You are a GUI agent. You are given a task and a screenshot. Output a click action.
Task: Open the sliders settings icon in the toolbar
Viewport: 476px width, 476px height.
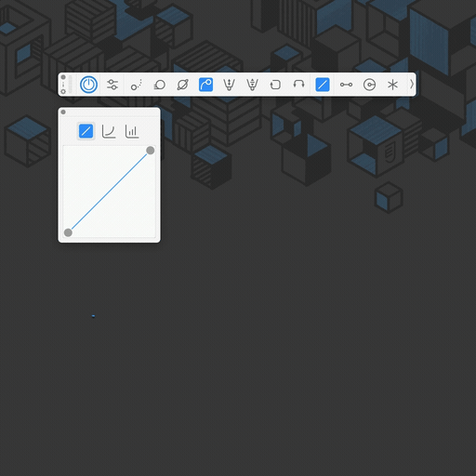[112, 85]
